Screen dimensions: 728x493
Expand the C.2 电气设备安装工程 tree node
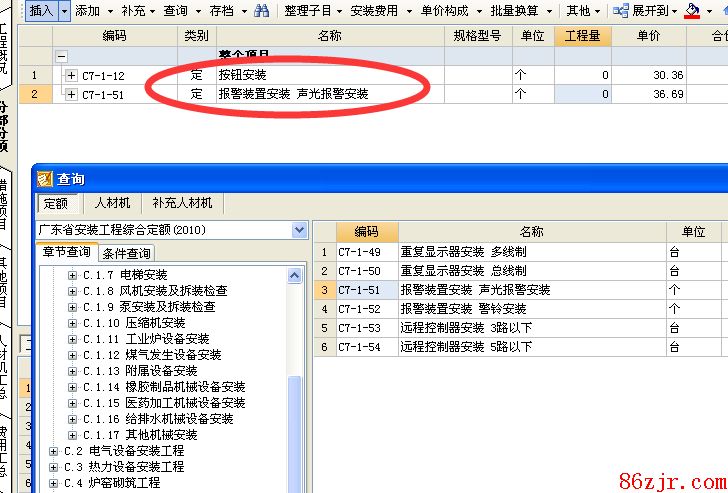[x=54, y=451]
